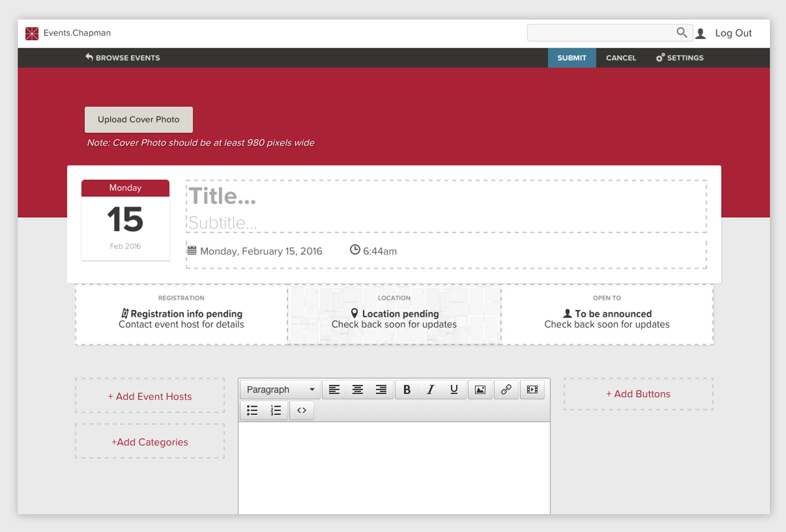This screenshot has height=532, width=786.
Task: Create a bulleted list
Action: 252,410
